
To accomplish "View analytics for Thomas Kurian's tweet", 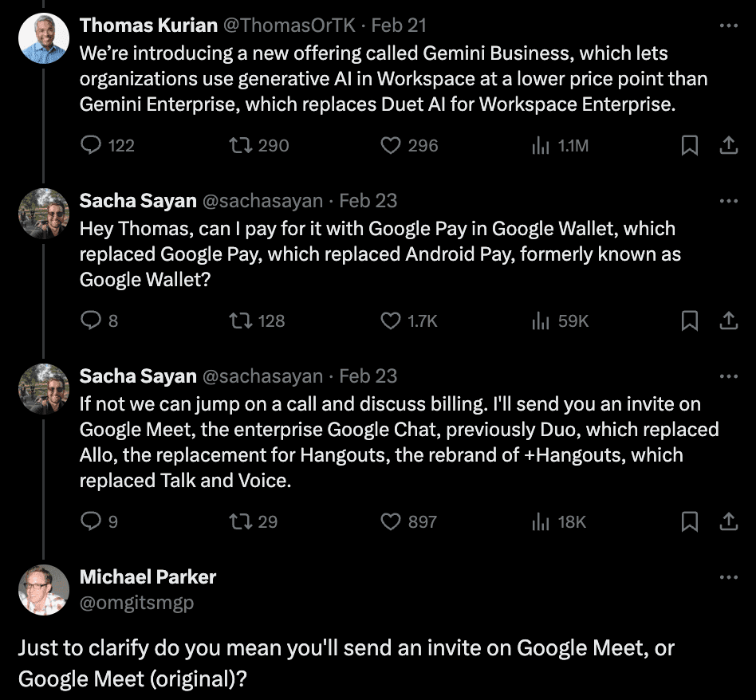I will (542, 146).
